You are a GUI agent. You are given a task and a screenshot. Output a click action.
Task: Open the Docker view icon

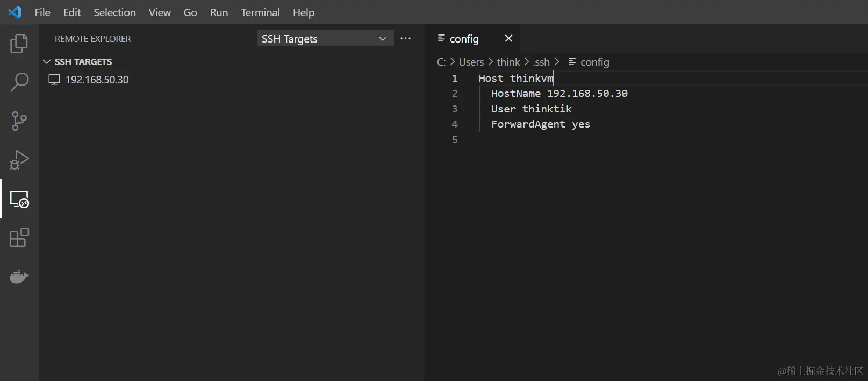pos(19,276)
